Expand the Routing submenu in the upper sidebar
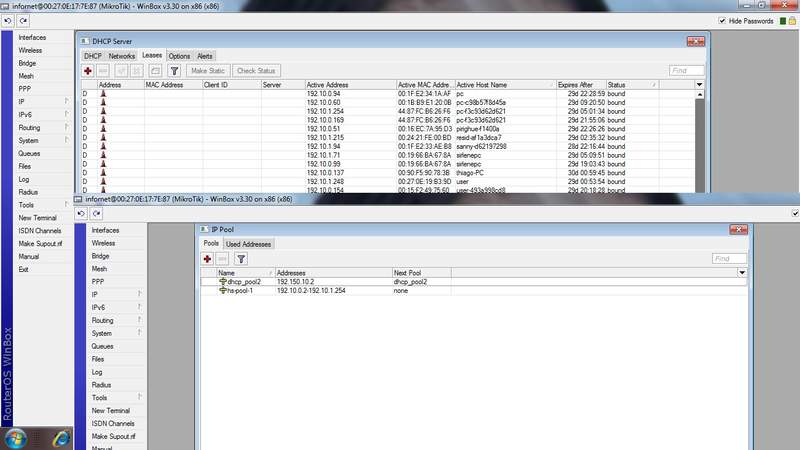This screenshot has height=450, width=800. coord(67,128)
